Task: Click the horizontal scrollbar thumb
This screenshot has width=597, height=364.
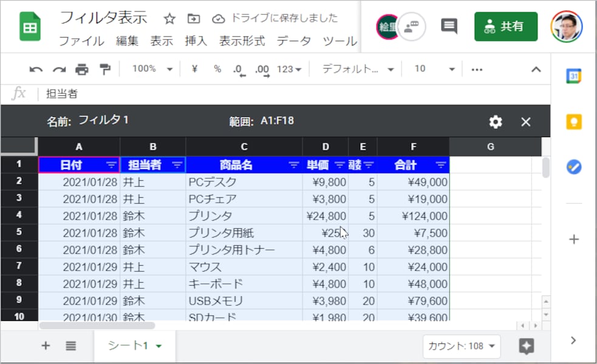Action: 97,326
